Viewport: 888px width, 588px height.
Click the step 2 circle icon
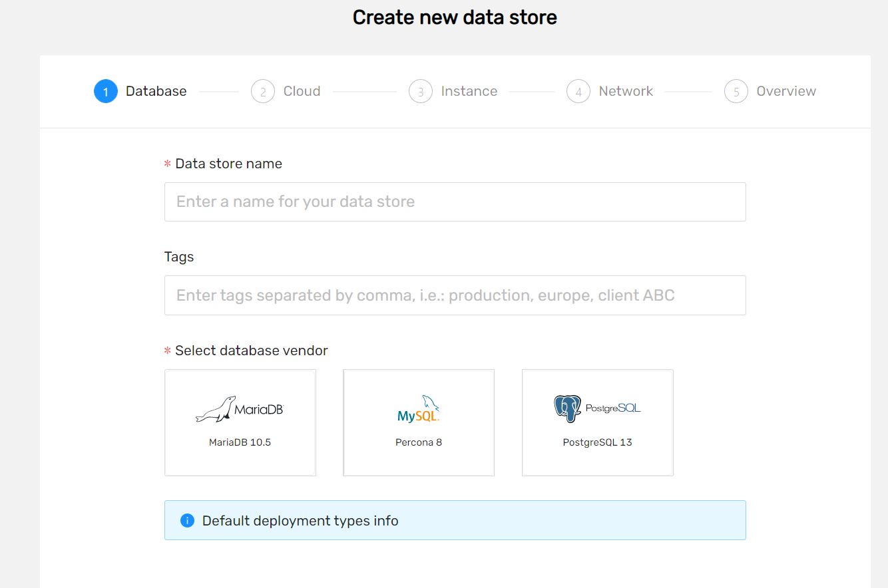263,91
